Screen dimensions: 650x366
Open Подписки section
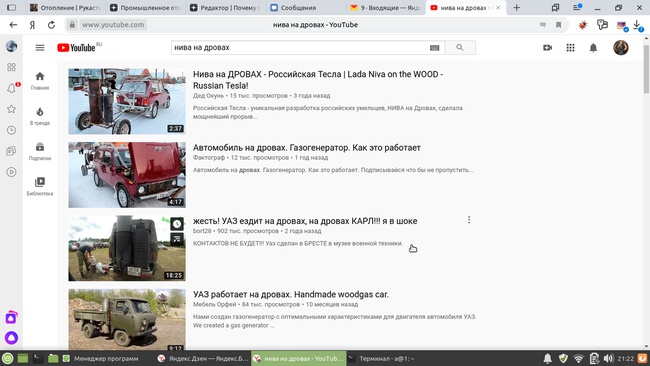point(40,151)
